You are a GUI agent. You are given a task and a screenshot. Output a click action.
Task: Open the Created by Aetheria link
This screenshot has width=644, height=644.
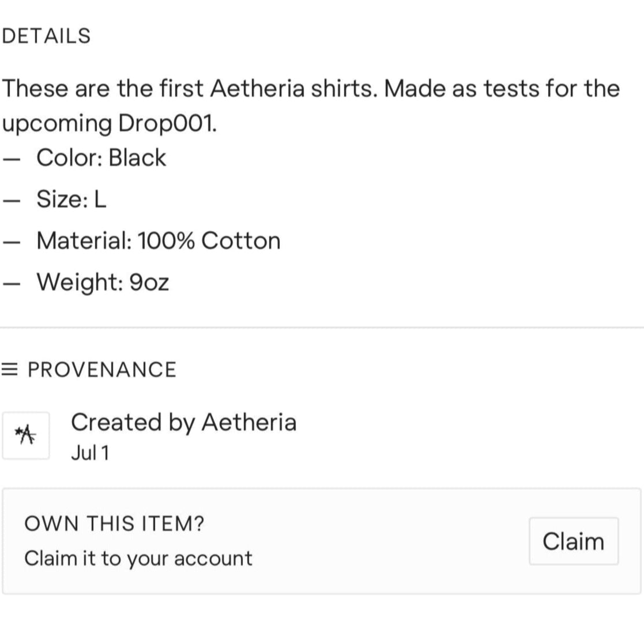pos(183,422)
